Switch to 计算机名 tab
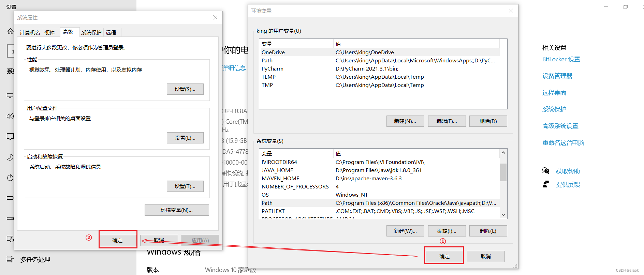Image resolution: width=644 pixels, height=275 pixels. [x=30, y=32]
